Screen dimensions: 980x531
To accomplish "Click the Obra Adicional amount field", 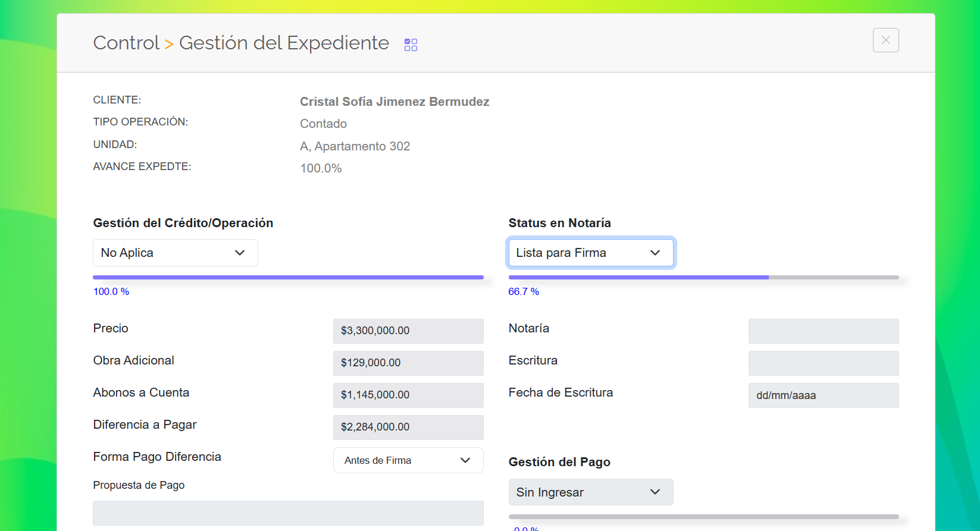I will point(408,363).
